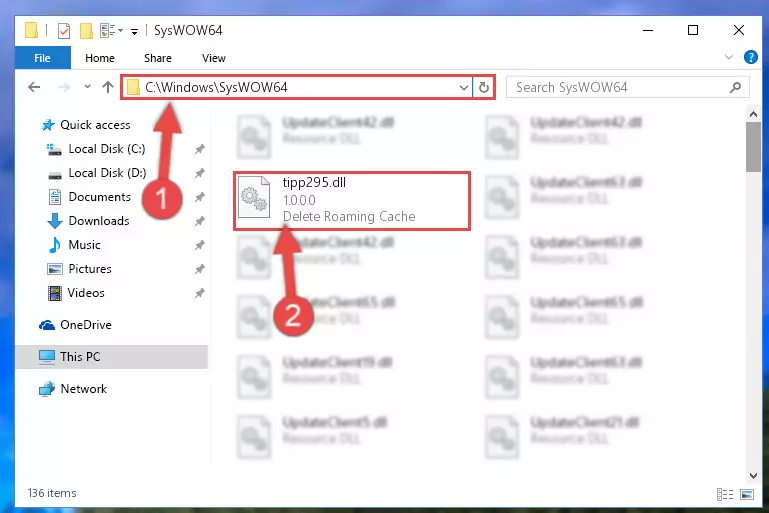Click the Search SysWOW64 field
Screen dimensions: 769x513
[627, 87]
